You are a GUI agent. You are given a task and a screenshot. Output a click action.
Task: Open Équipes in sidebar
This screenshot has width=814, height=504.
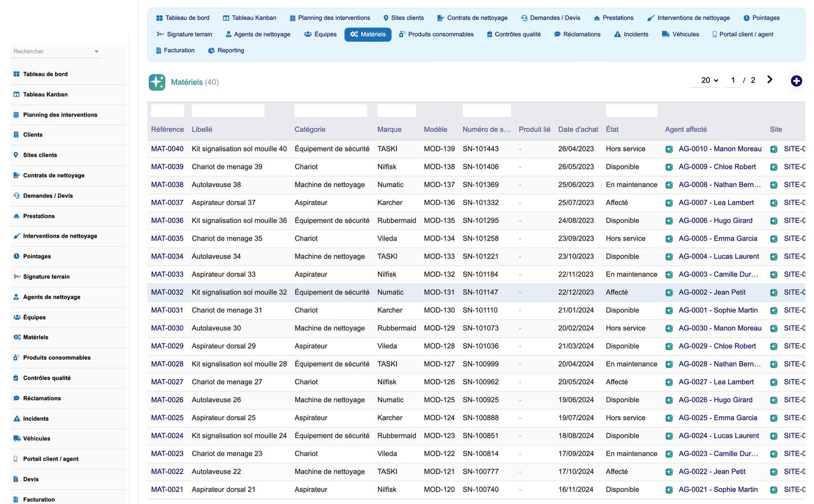point(34,318)
